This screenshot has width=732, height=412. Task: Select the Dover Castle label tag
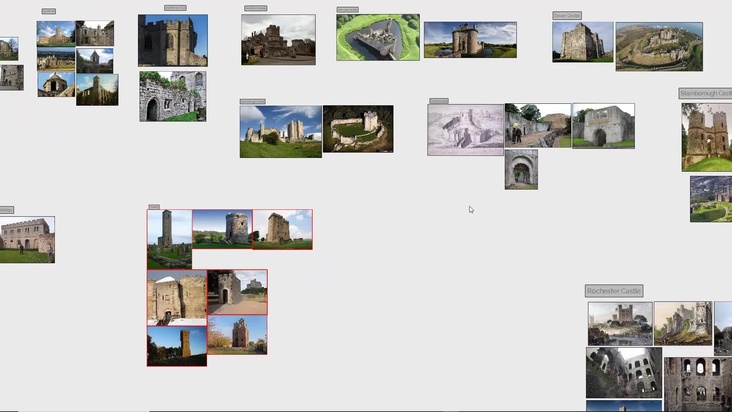click(x=566, y=16)
